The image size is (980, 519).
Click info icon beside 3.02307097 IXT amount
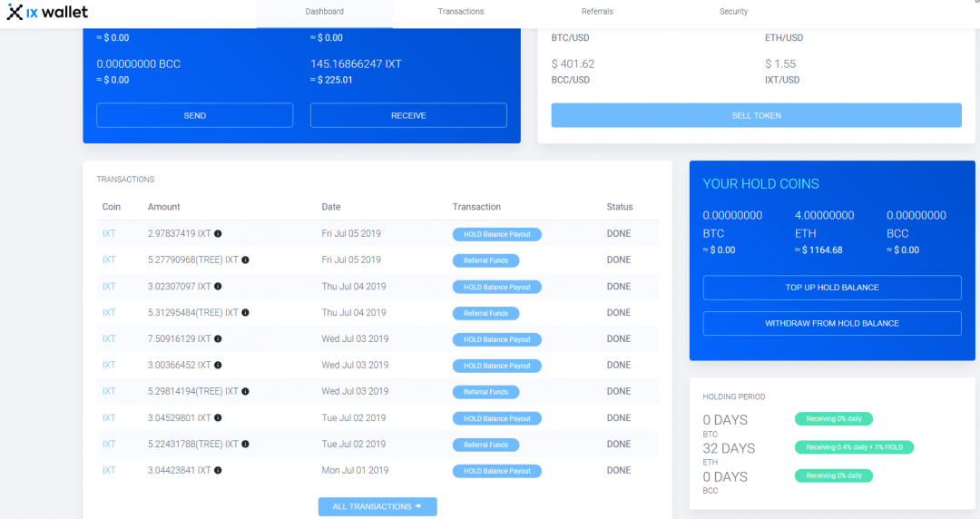[218, 287]
